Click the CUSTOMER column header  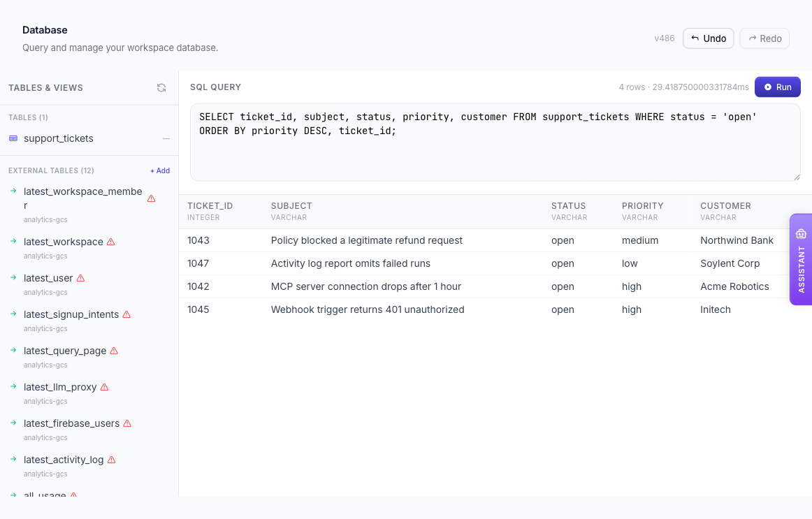coord(725,206)
